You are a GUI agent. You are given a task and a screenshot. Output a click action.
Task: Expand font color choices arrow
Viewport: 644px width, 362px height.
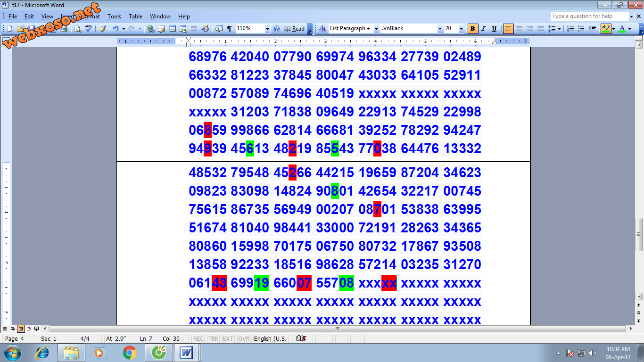pos(629,29)
